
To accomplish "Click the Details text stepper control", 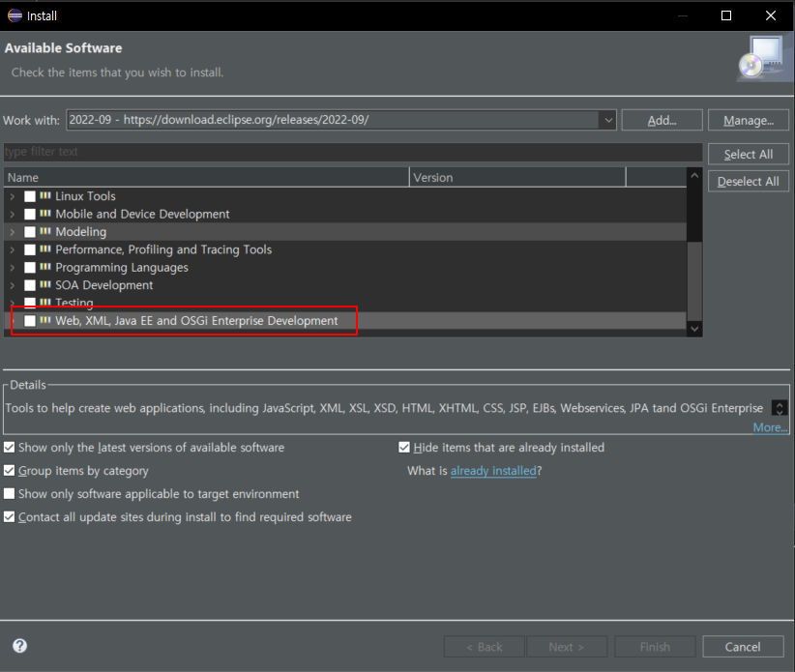I will tap(780, 408).
